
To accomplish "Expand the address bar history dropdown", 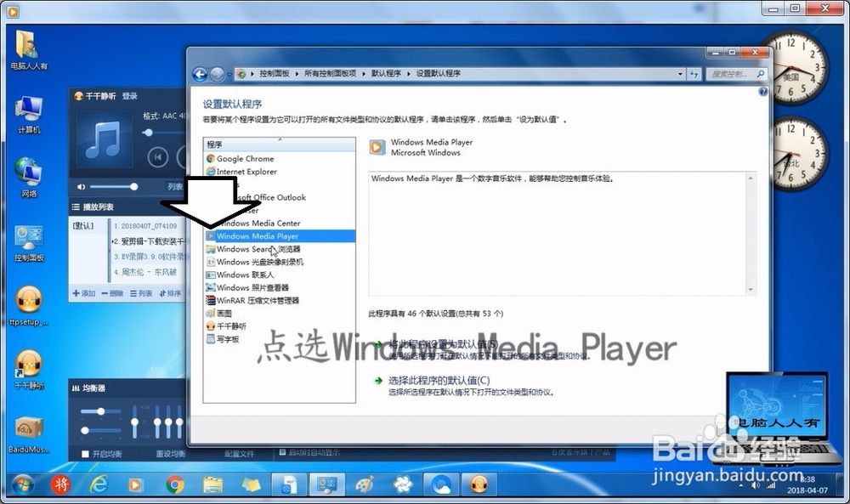I will click(x=680, y=74).
